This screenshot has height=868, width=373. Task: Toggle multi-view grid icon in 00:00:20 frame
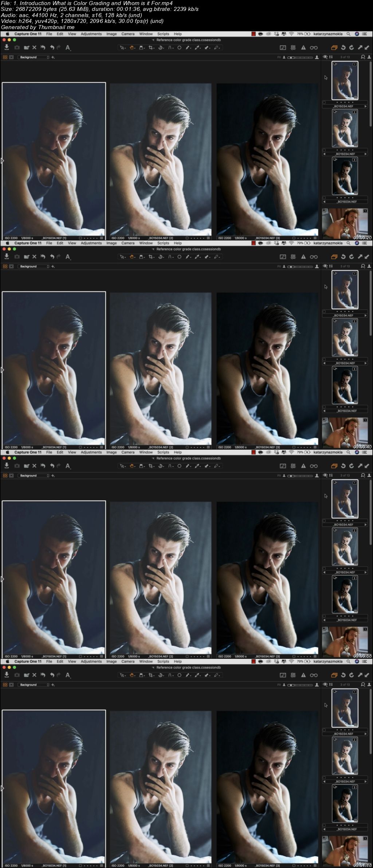tap(5, 57)
